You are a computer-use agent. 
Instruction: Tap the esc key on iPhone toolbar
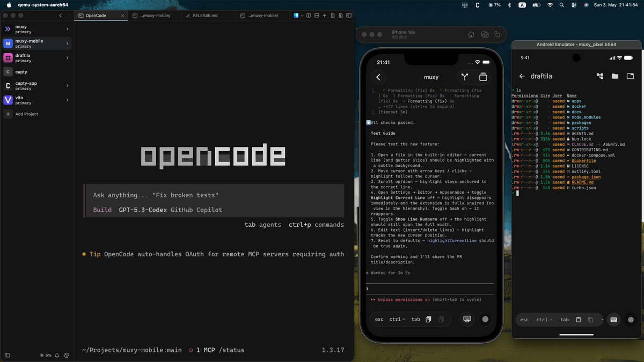tap(379, 319)
